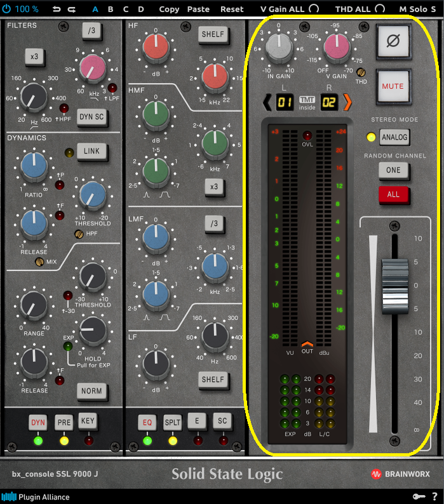
Task: Click the V Gain ALL circular icon
Action: 314,9
